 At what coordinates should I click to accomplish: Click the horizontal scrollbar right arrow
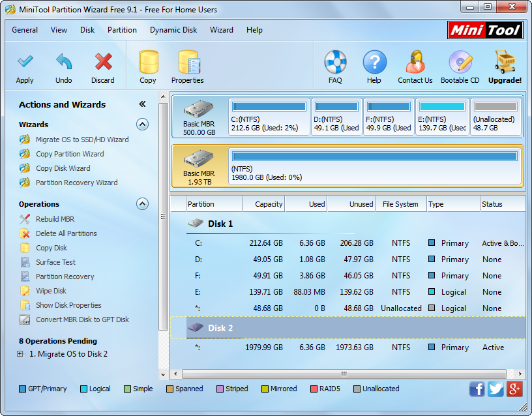(x=520, y=374)
